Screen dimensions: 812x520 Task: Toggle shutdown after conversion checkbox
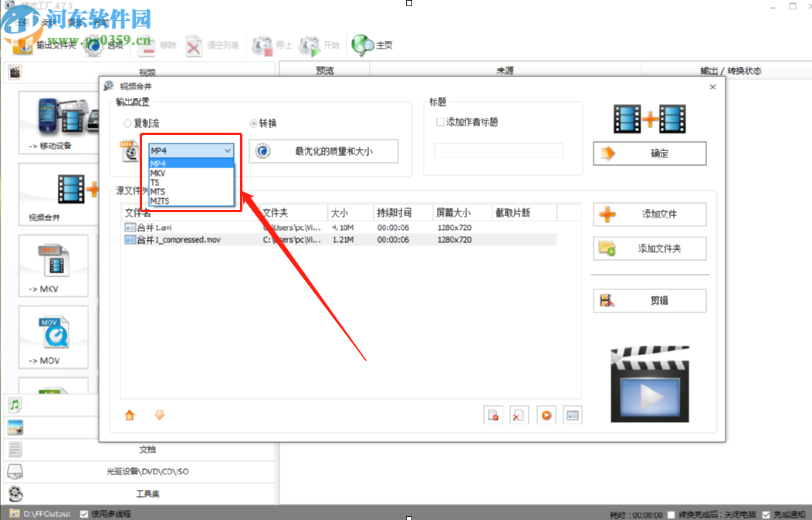click(x=672, y=515)
